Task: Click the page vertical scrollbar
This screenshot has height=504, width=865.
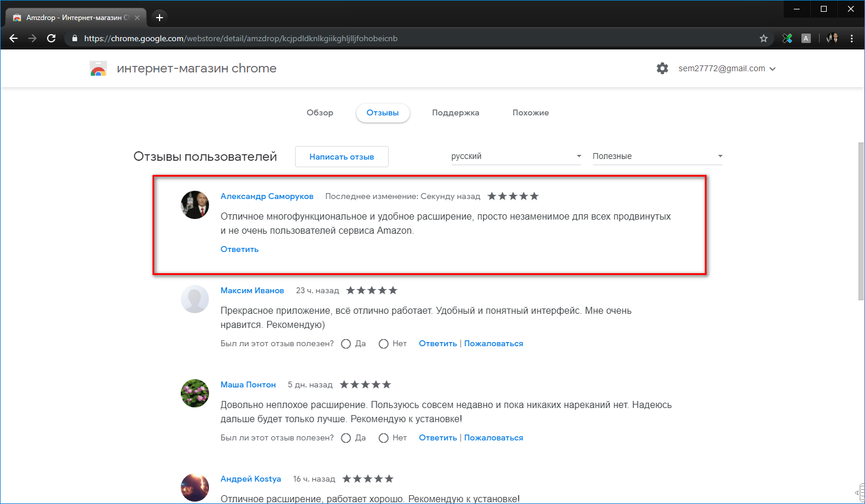Action: point(861,221)
